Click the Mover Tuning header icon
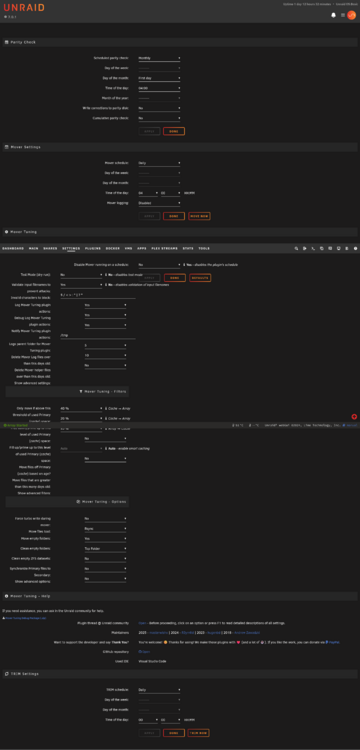 7,232
